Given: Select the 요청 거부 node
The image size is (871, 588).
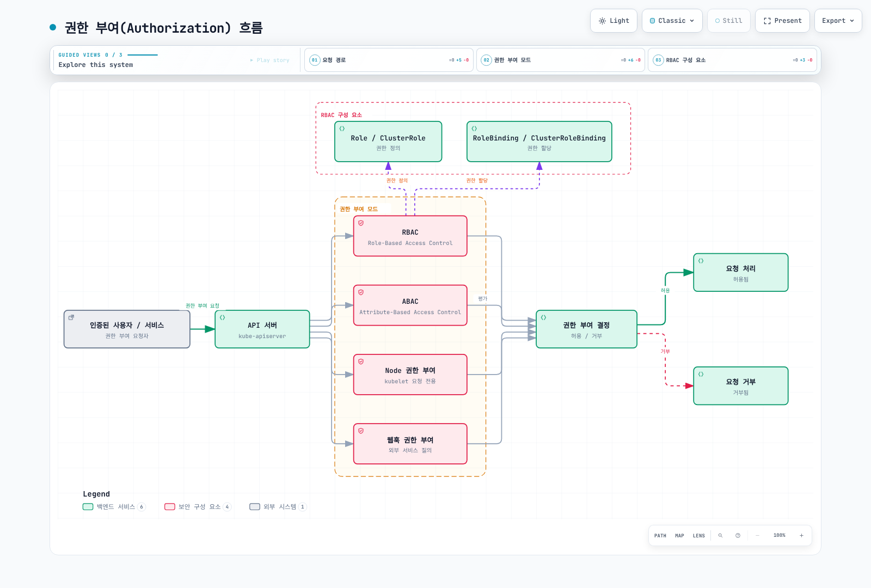Looking at the screenshot, I should tap(741, 386).
